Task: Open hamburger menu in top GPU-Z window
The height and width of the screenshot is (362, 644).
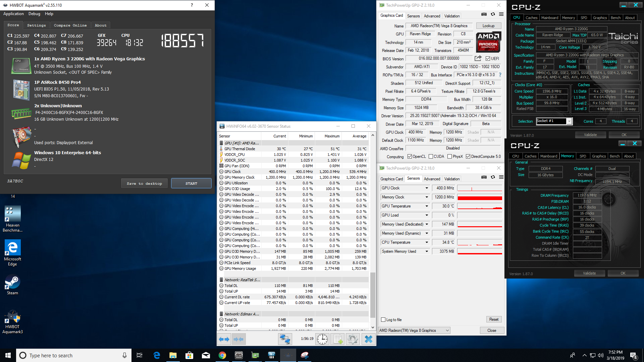Action: (x=501, y=14)
